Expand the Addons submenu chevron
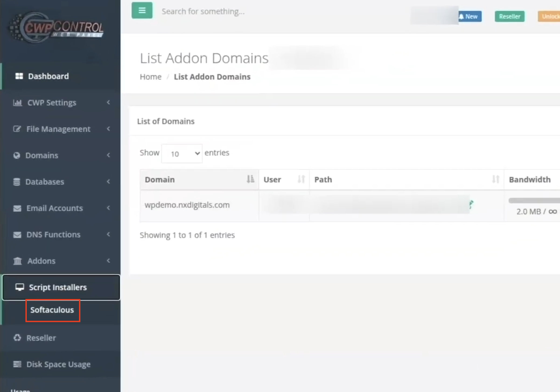 (x=108, y=261)
